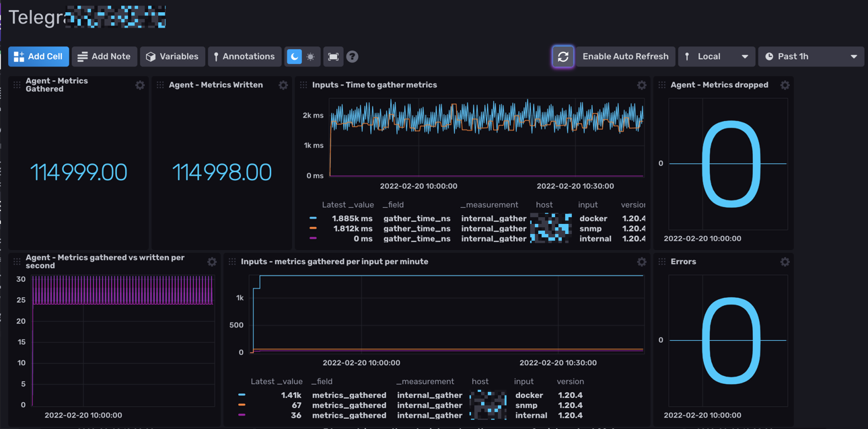
Task: Open settings gear for Agent - Metrics Gathered cell
Action: (140, 85)
